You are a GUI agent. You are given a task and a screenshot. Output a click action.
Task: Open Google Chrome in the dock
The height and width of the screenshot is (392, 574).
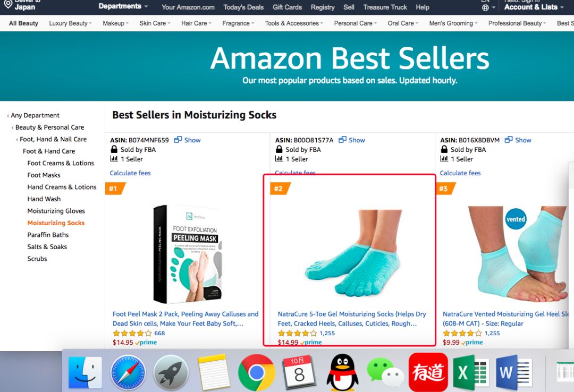tap(257, 373)
